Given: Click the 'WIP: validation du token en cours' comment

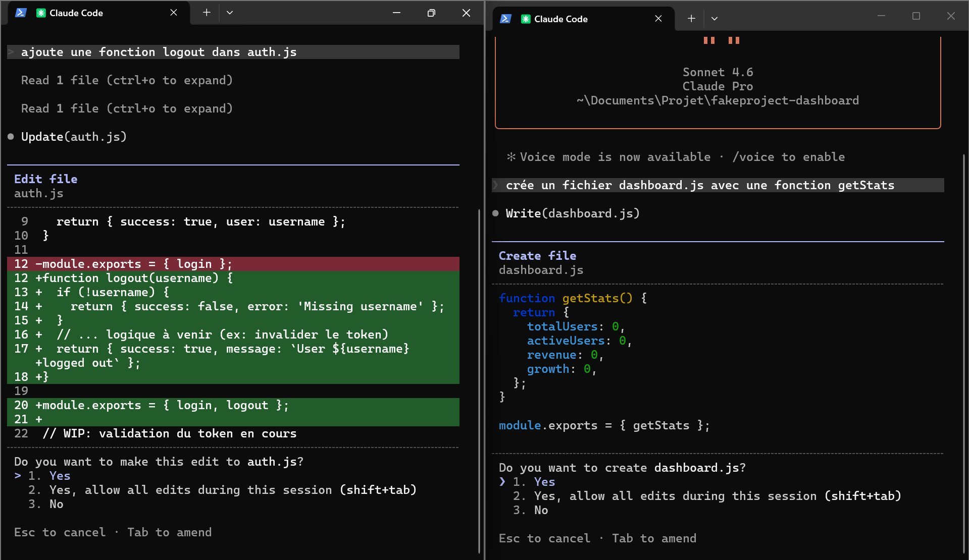Looking at the screenshot, I should [x=170, y=433].
